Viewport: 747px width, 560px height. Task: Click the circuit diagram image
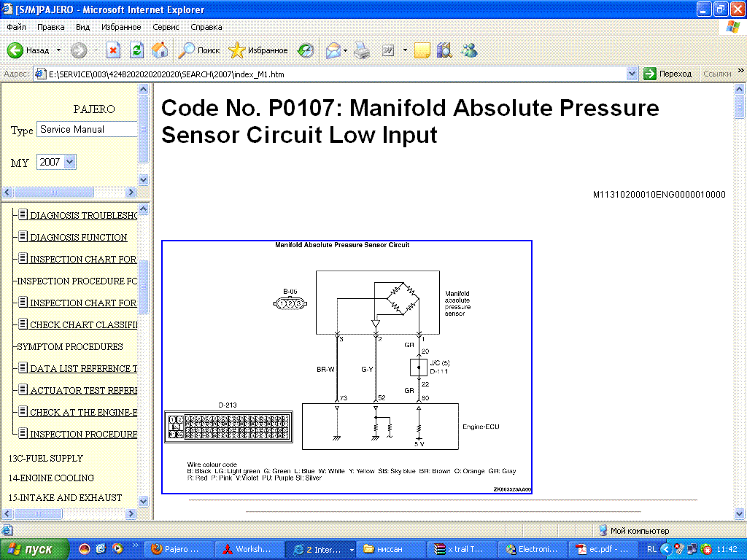pyautogui.click(x=347, y=367)
